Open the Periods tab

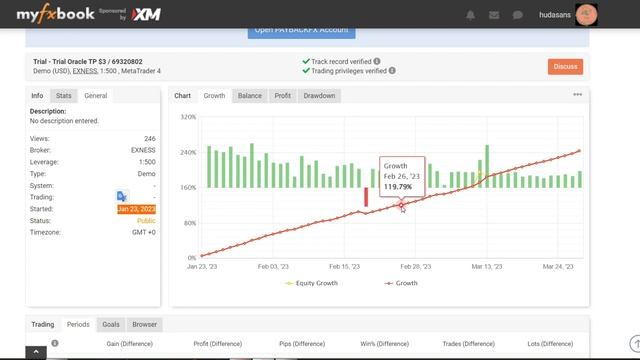click(78, 324)
